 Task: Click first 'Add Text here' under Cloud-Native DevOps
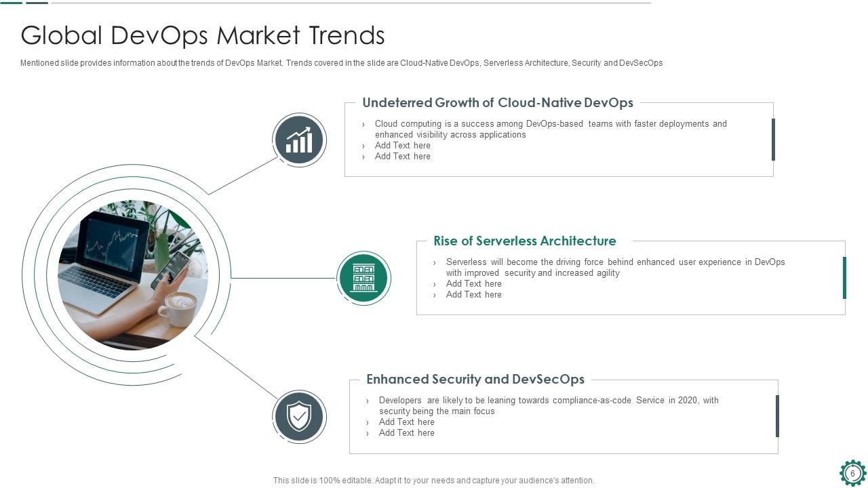(402, 146)
